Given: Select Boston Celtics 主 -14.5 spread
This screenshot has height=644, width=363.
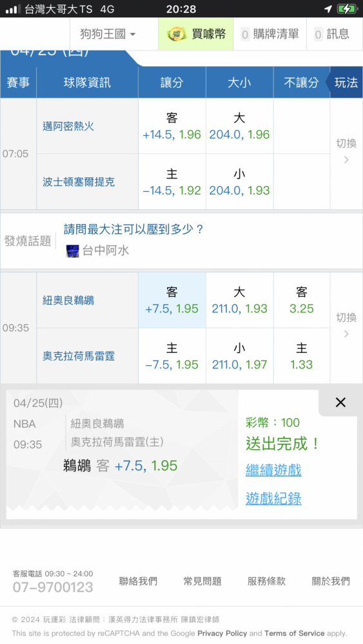Looking at the screenshot, I should pyautogui.click(x=172, y=182).
